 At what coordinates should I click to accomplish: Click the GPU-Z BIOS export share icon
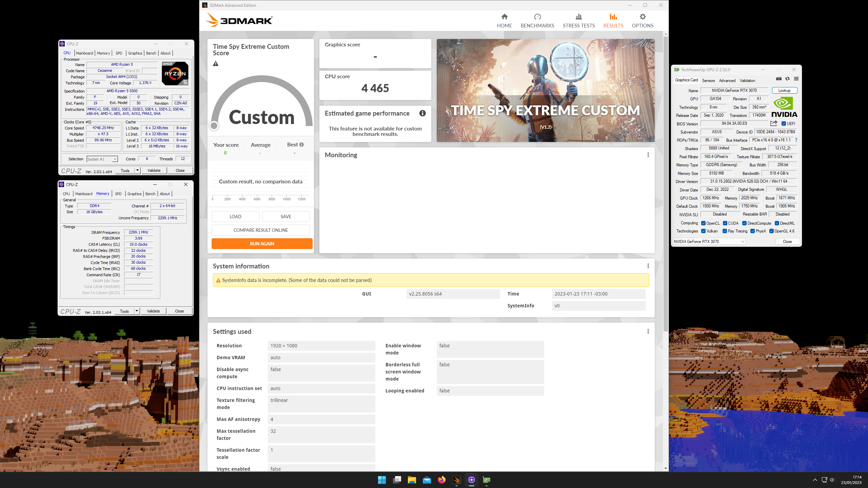(x=774, y=123)
